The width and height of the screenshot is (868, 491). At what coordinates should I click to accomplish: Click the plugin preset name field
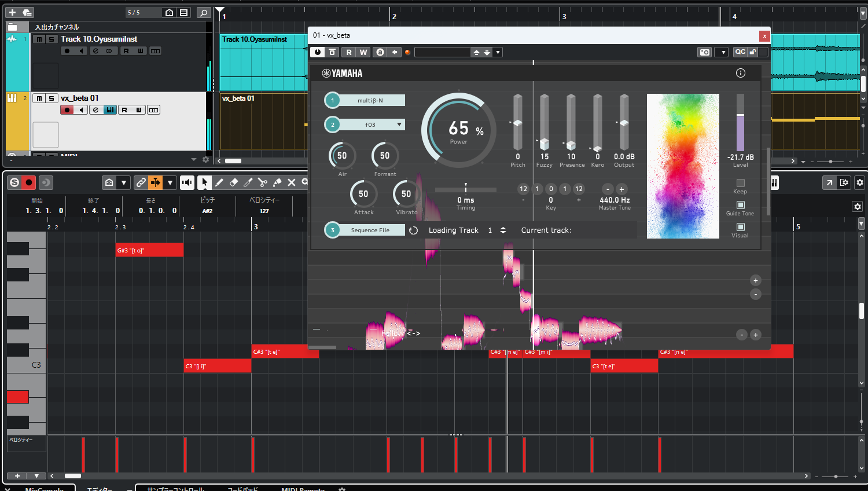pos(443,52)
